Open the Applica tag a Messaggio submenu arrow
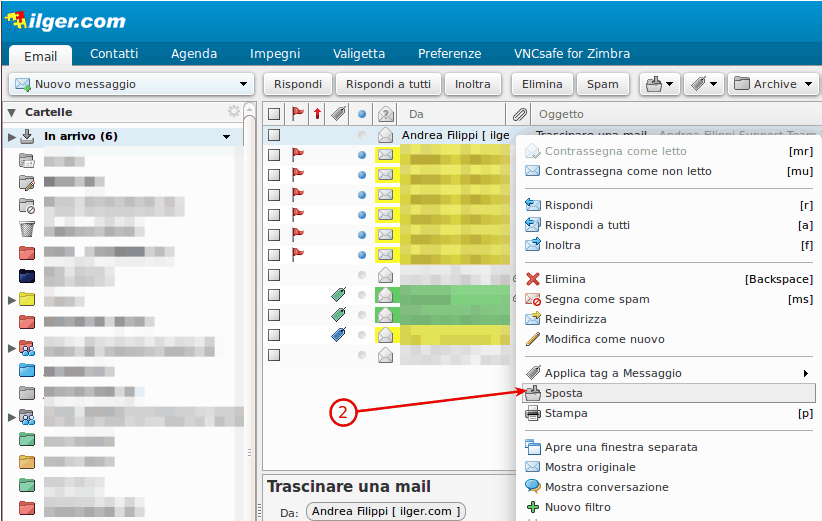The image size is (822, 521). pyautogui.click(x=805, y=373)
